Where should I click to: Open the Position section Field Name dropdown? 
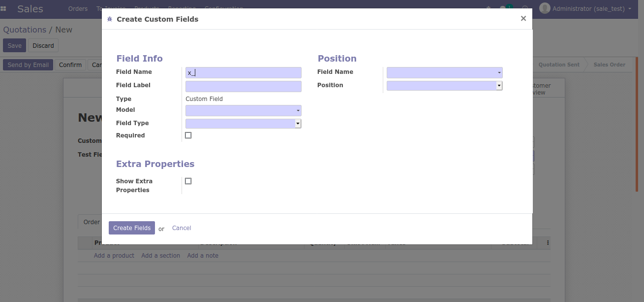click(x=444, y=72)
